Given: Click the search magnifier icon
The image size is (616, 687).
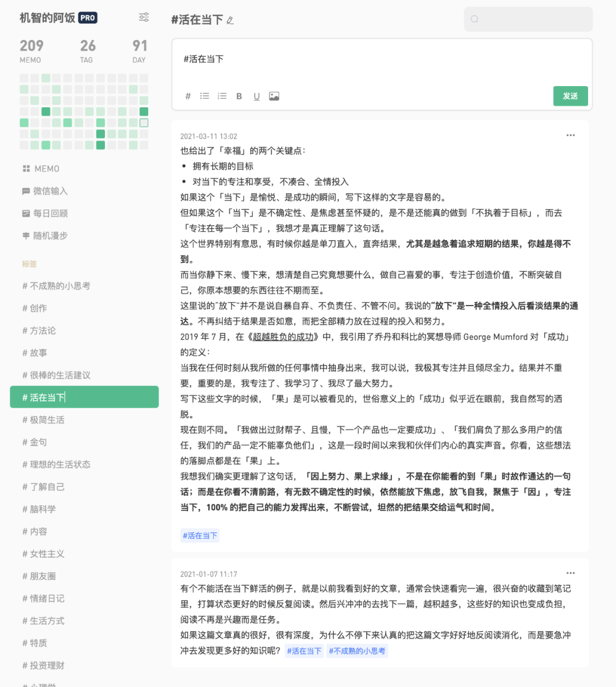Looking at the screenshot, I should pyautogui.click(x=475, y=19).
